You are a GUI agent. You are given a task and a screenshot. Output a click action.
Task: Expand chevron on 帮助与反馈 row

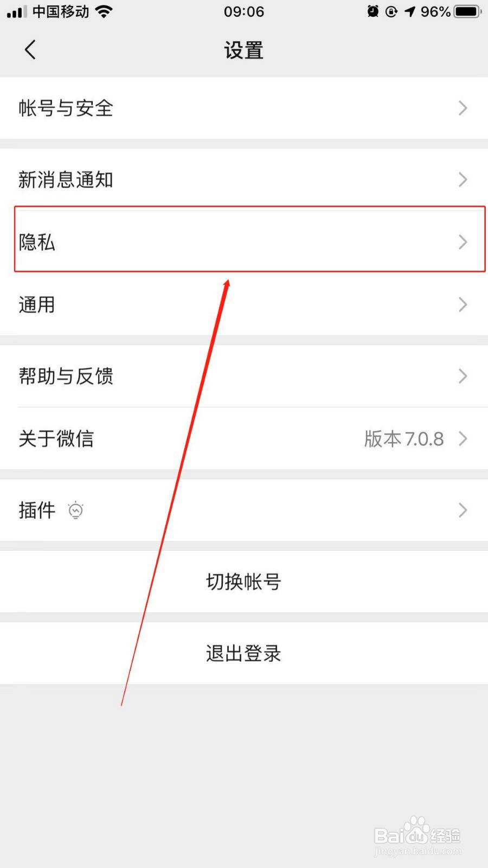coord(463,376)
